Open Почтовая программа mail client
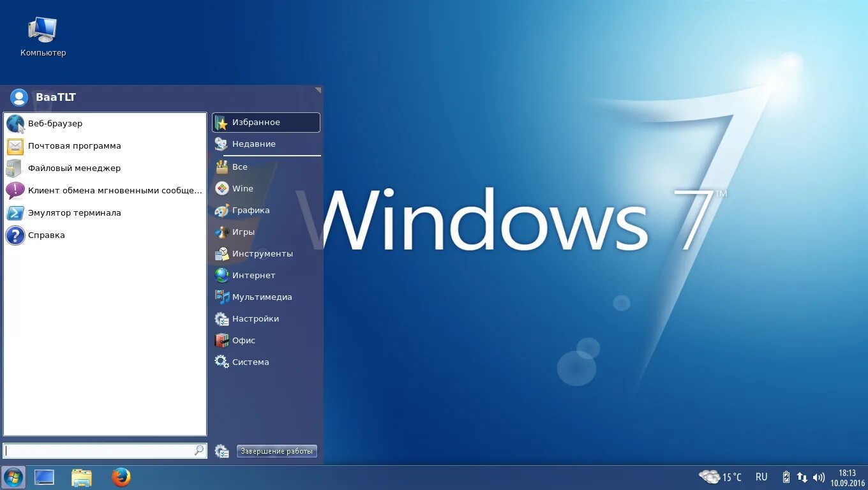The height and width of the screenshot is (490, 868). pos(105,146)
